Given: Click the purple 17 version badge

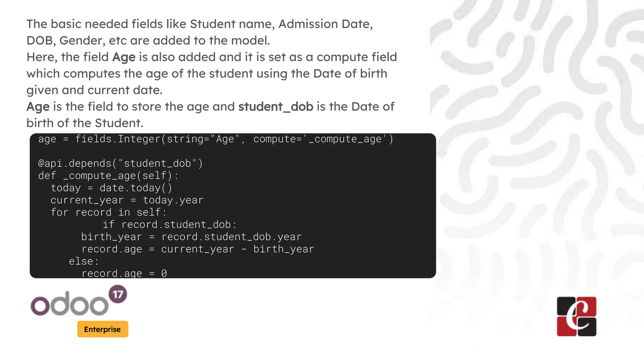Looking at the screenshot, I should (118, 294).
